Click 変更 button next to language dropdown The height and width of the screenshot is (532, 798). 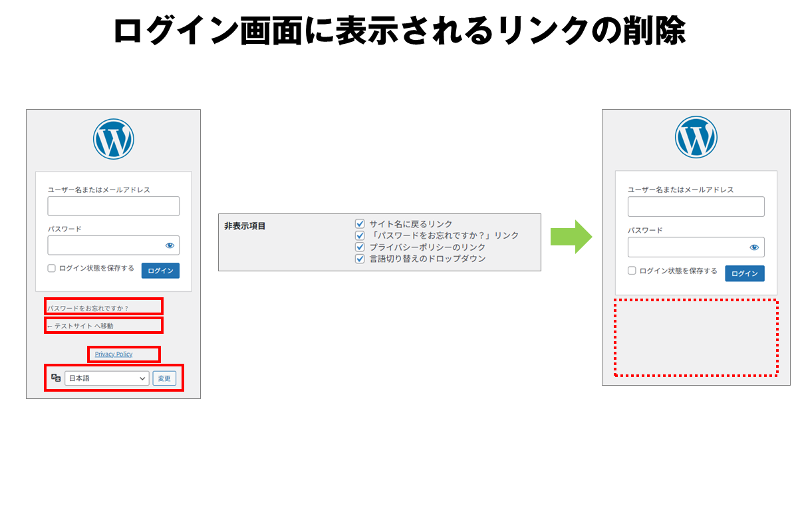(164, 378)
